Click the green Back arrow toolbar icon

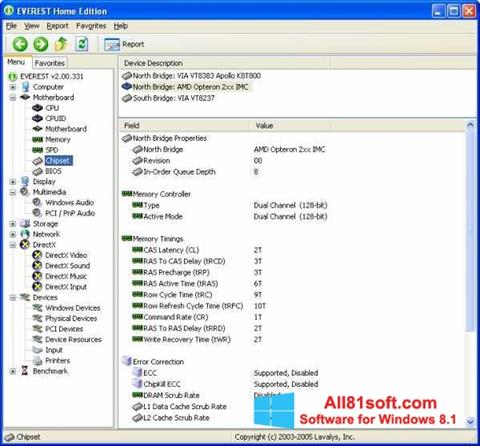(x=20, y=44)
